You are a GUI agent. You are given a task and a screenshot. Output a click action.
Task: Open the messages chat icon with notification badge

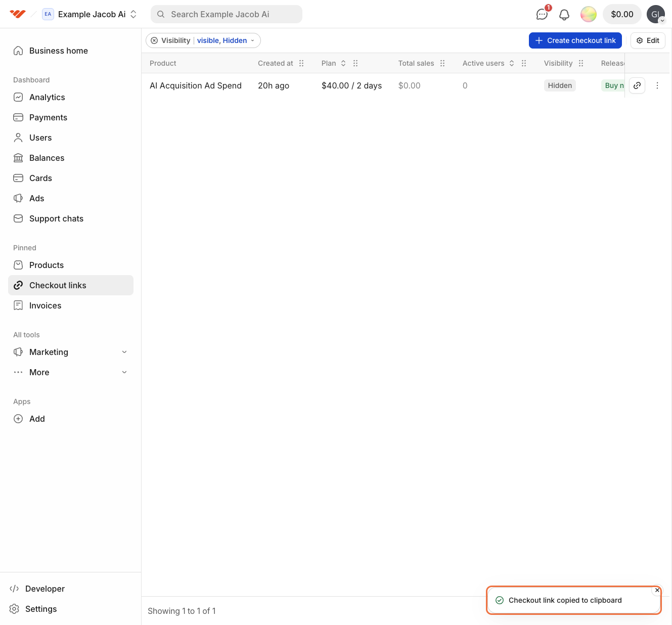(x=542, y=14)
